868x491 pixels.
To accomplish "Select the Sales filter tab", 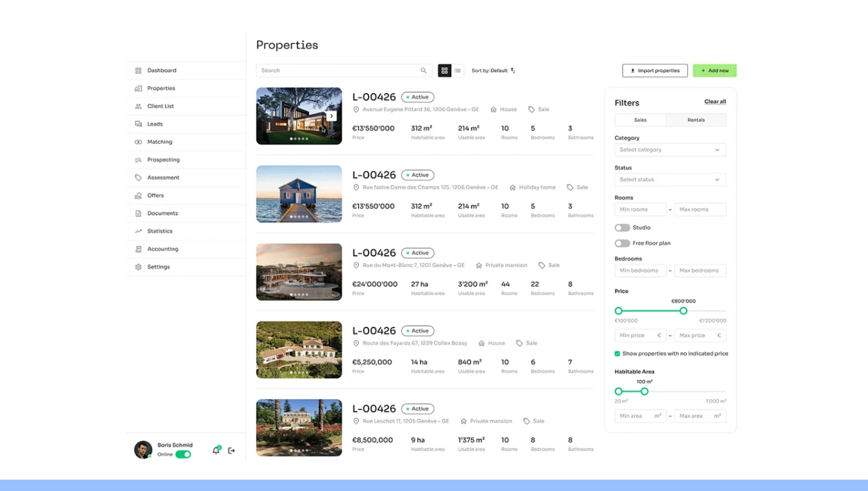I will (640, 120).
